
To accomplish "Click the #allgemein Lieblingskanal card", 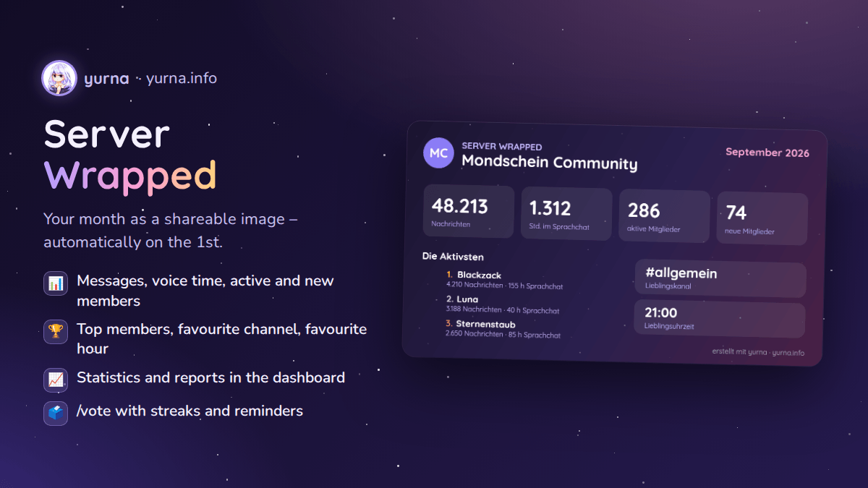I will pos(720,279).
